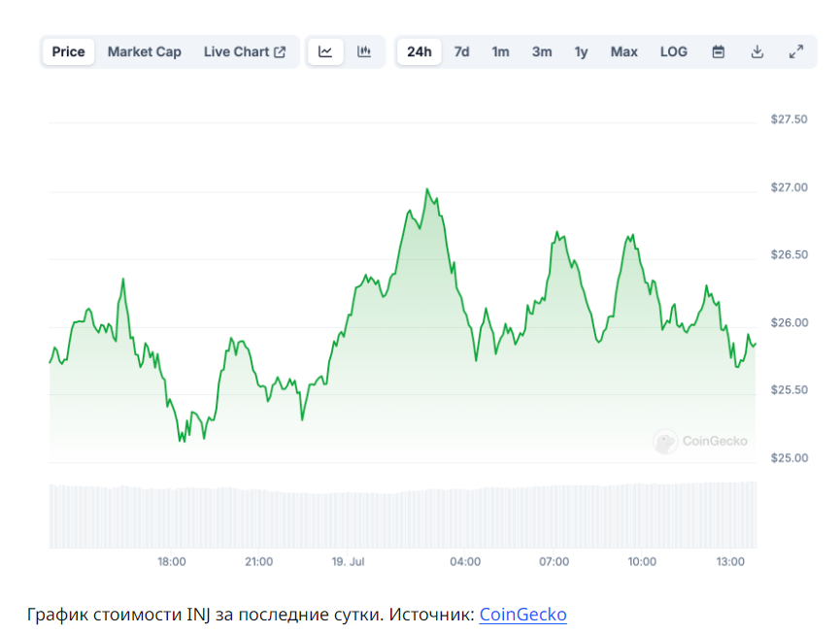Open the CoinGecko source link
Image resolution: width=840 pixels, height=634 pixels.
click(x=522, y=615)
